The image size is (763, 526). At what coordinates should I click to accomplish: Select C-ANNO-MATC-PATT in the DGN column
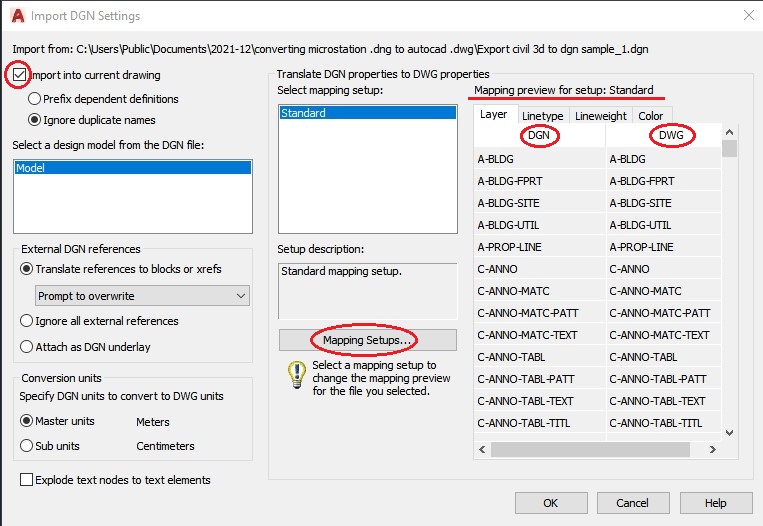coord(539,313)
